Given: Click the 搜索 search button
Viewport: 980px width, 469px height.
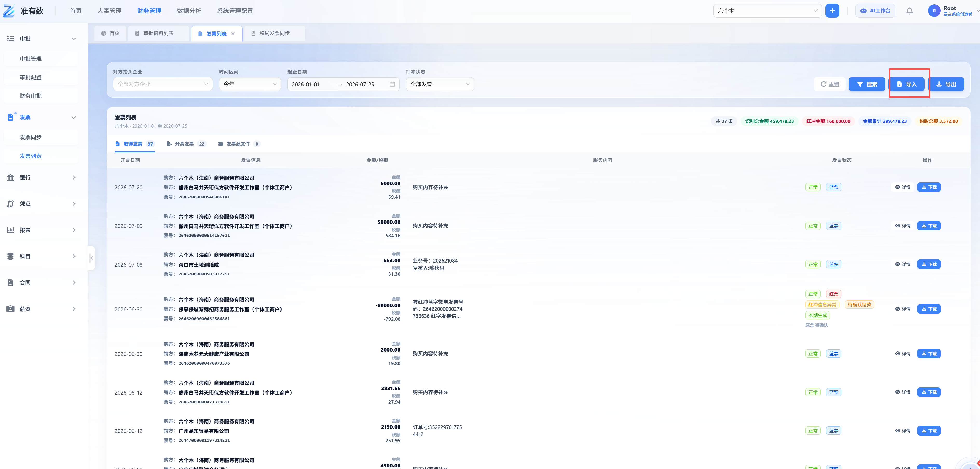Looking at the screenshot, I should tap(867, 84).
